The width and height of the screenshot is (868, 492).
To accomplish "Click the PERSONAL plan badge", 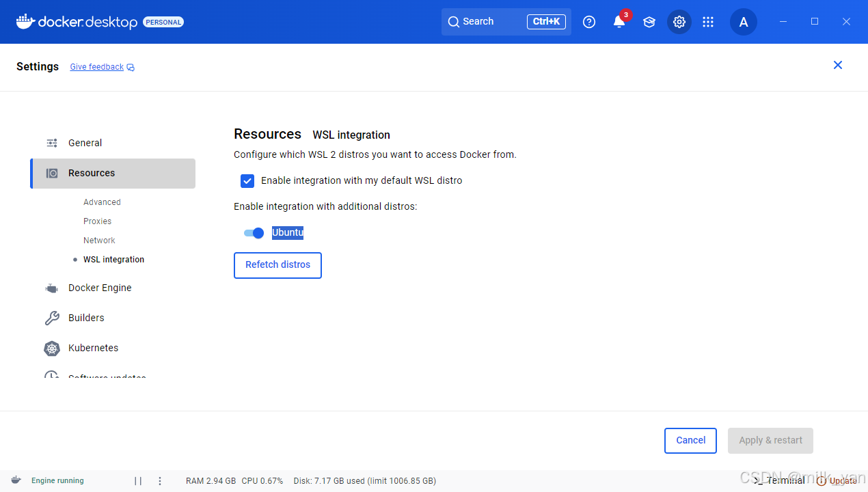I will [x=163, y=22].
